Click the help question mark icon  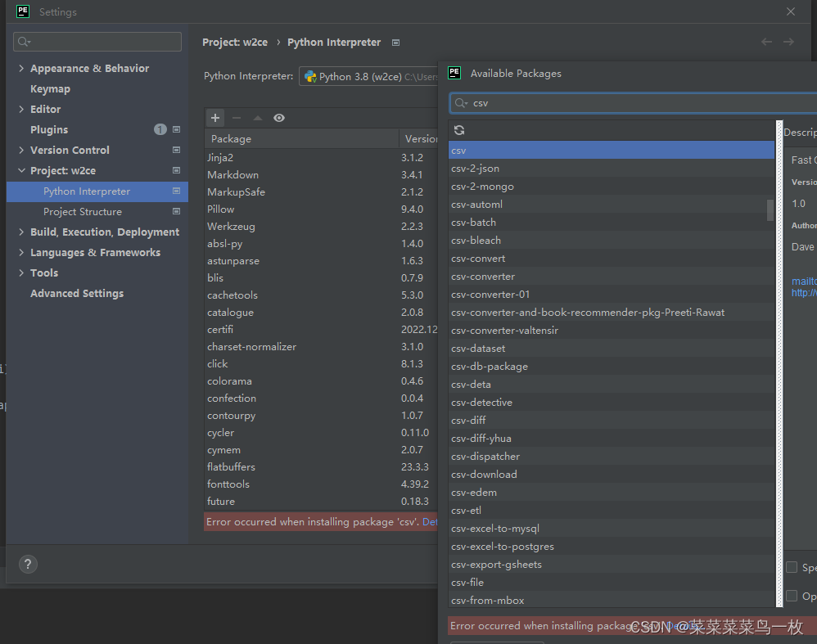point(28,564)
